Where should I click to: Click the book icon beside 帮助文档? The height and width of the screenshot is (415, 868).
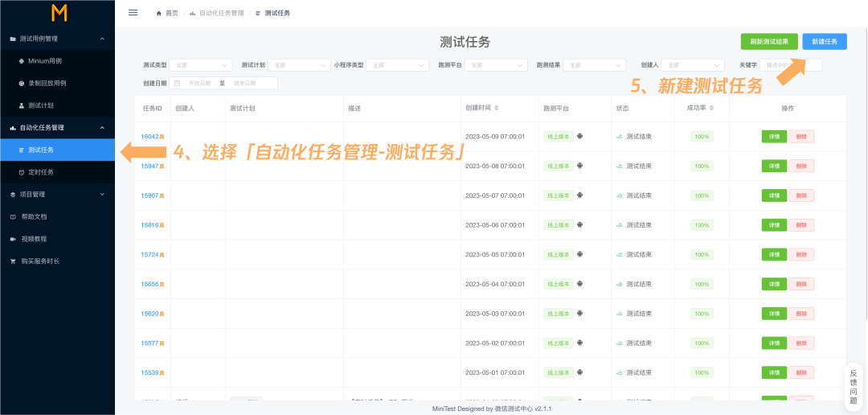click(x=13, y=216)
